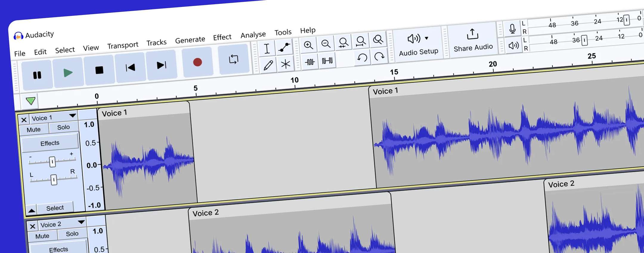Open the Transport menu
This screenshot has height=253, width=644.
(x=123, y=45)
